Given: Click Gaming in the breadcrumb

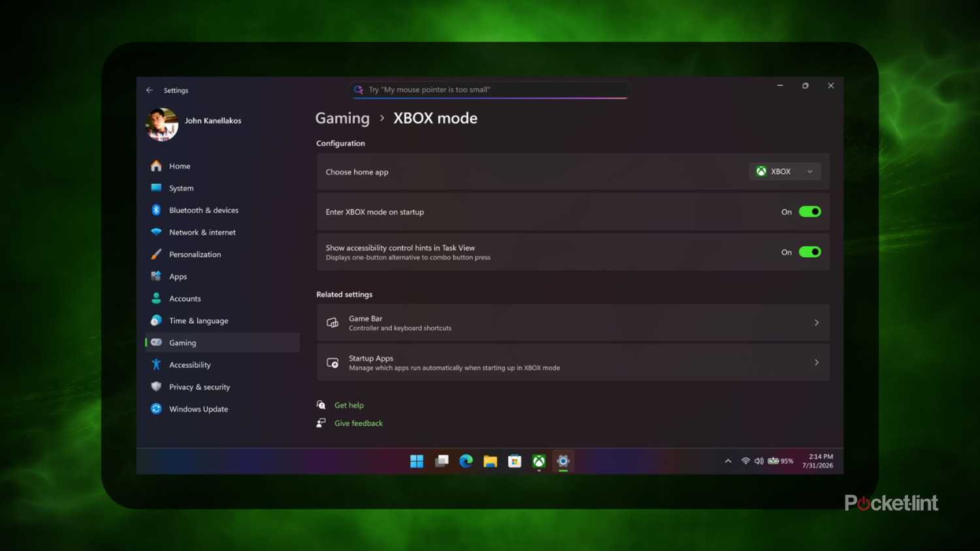Looking at the screenshot, I should point(342,118).
